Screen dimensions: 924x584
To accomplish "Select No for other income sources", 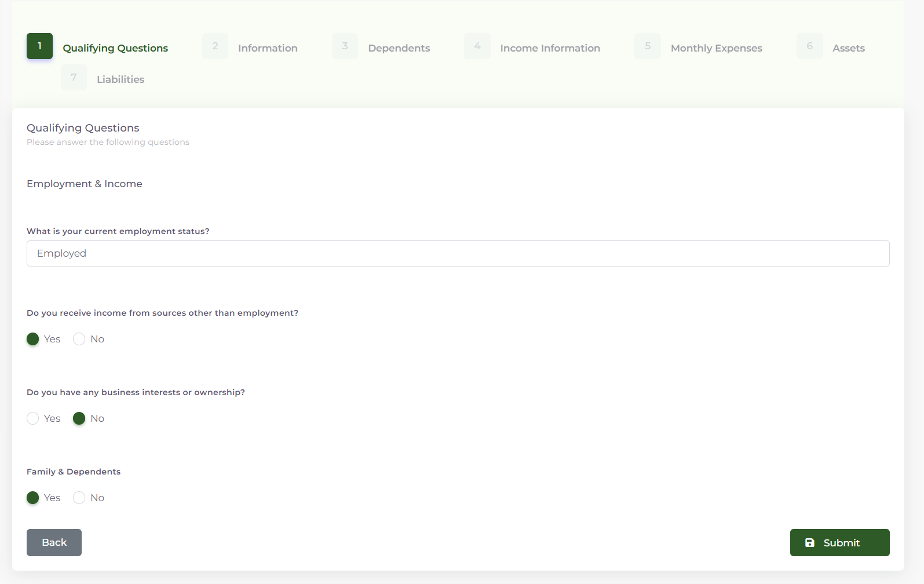I will click(79, 339).
